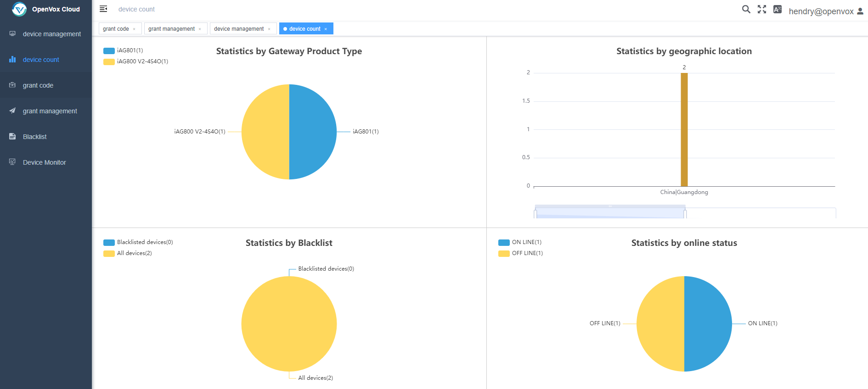Click the Device Monitor sidebar icon
Viewport: 868px width, 389px height.
pos(12,162)
